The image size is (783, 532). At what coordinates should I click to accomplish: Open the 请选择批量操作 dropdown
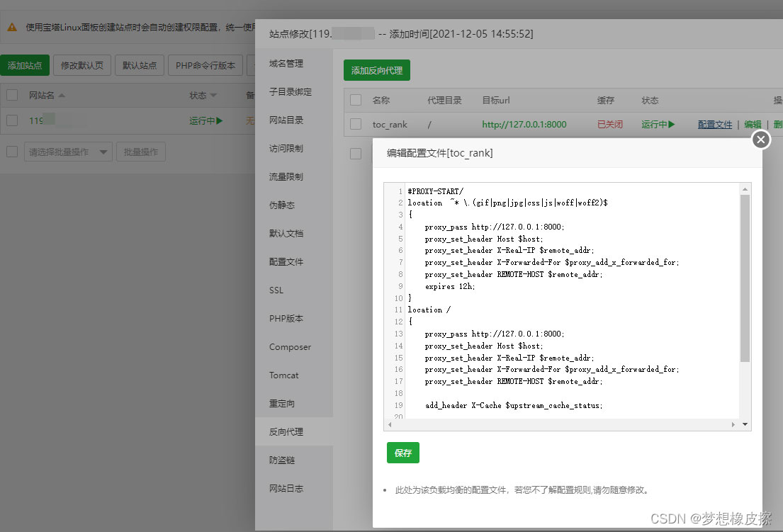[x=67, y=151]
